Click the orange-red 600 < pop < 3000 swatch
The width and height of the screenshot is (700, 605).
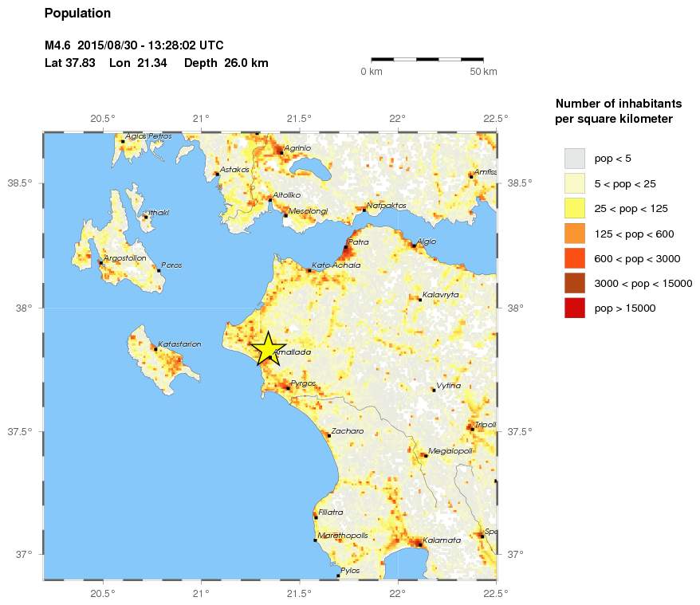pyautogui.click(x=574, y=258)
